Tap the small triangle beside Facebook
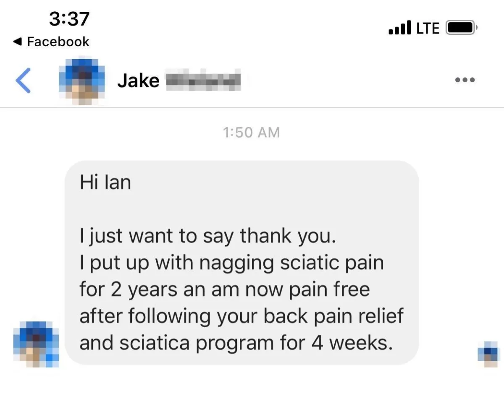 (18, 42)
